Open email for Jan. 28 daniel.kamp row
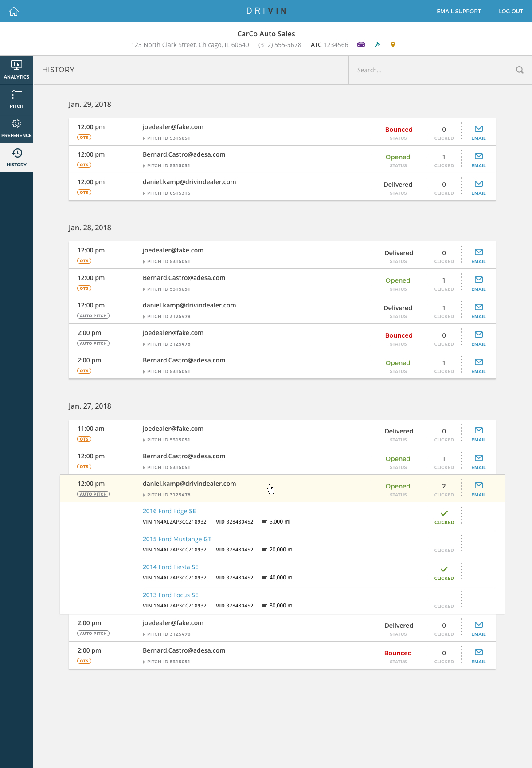 point(478,311)
